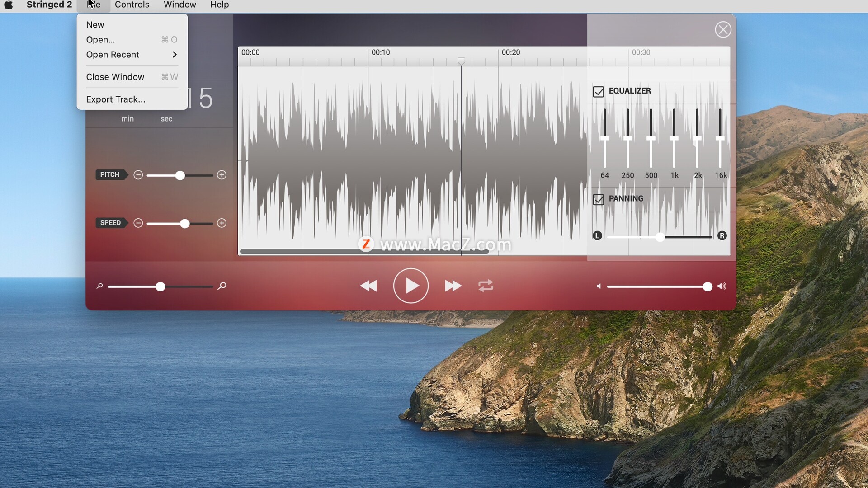Click the 250 Hz equalizer band slider
The width and height of the screenshot is (868, 488).
[628, 138]
